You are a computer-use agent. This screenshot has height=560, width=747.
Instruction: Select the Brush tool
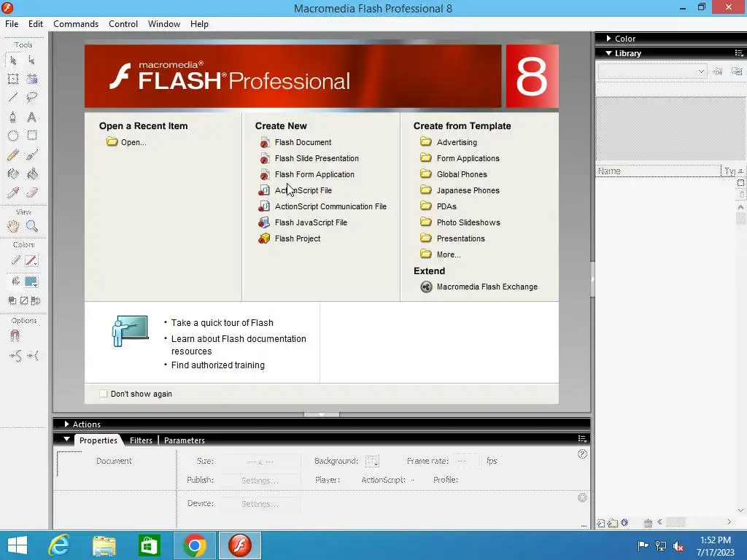(x=32, y=155)
